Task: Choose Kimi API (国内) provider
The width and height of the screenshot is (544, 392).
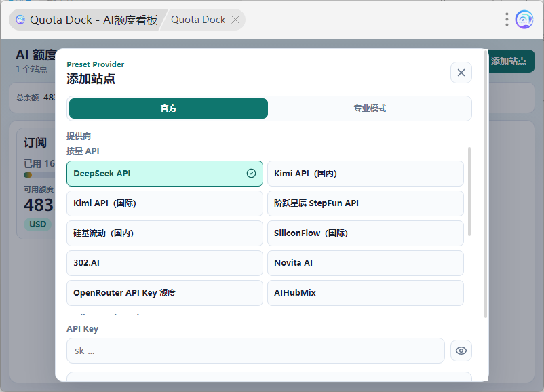Action: [x=366, y=174]
